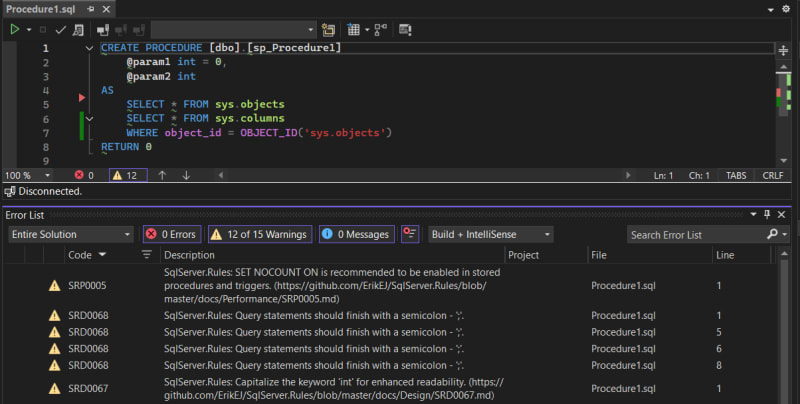Select the SRP0005 warning row
This screenshot has width=800, height=404.
pos(392,286)
